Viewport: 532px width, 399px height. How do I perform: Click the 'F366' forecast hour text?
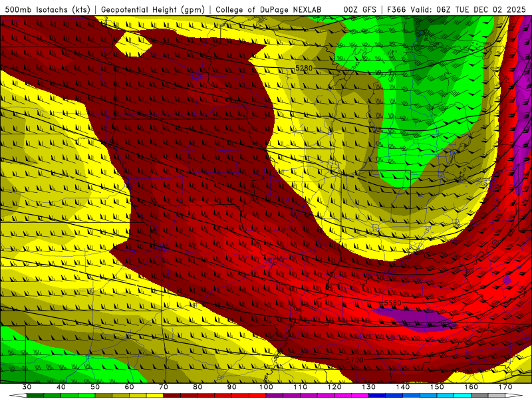point(396,10)
